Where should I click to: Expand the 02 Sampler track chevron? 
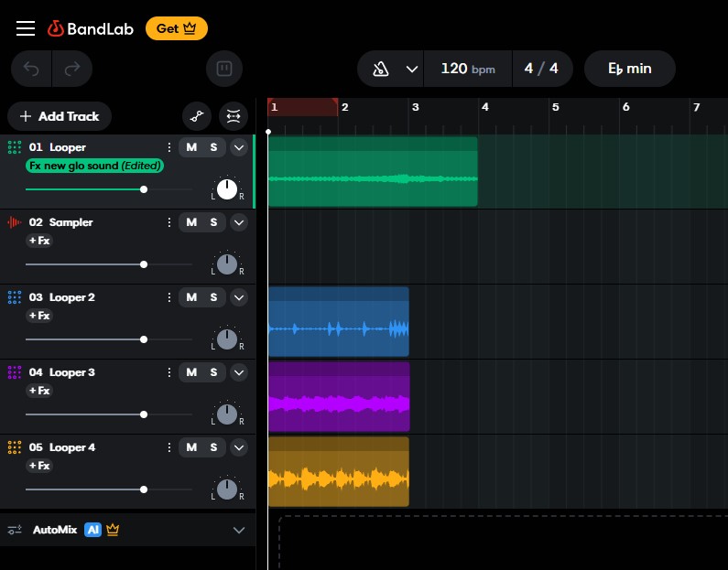coord(239,222)
